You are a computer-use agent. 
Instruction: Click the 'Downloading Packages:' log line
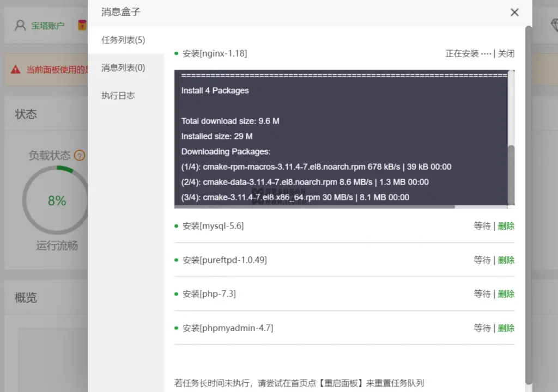click(226, 151)
